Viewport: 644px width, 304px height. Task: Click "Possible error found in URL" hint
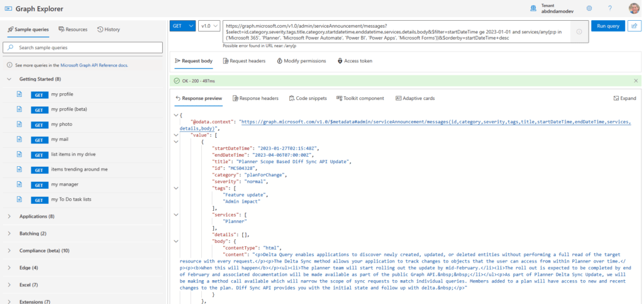point(260,45)
